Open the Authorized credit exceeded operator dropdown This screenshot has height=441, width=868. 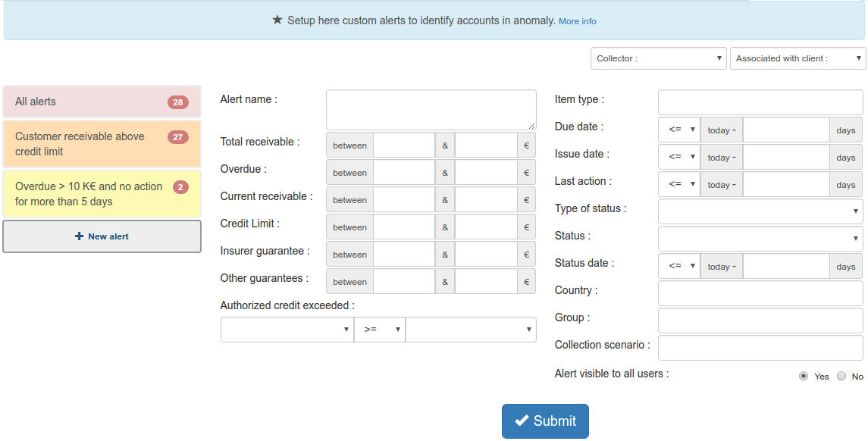380,330
